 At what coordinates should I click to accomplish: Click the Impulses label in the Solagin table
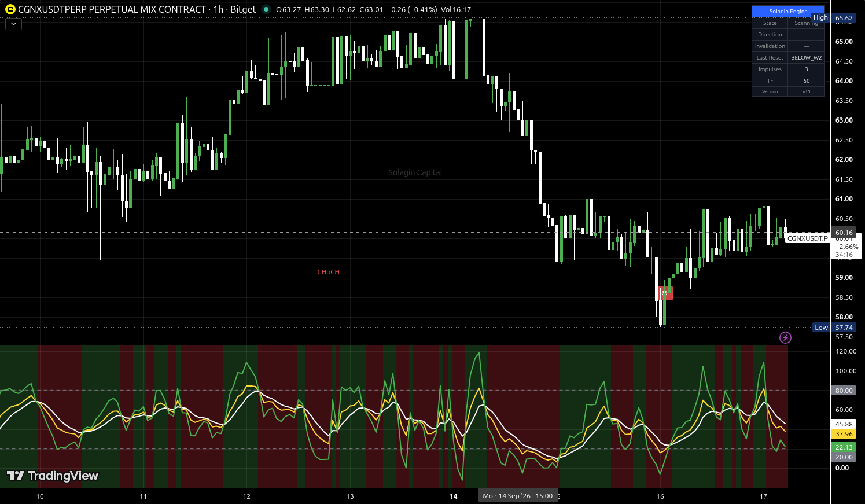click(770, 69)
